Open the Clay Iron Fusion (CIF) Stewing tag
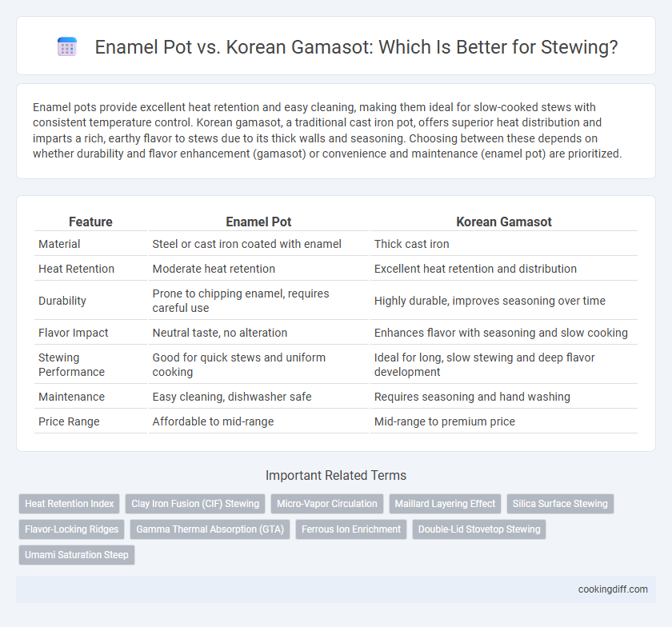 pyautogui.click(x=195, y=504)
